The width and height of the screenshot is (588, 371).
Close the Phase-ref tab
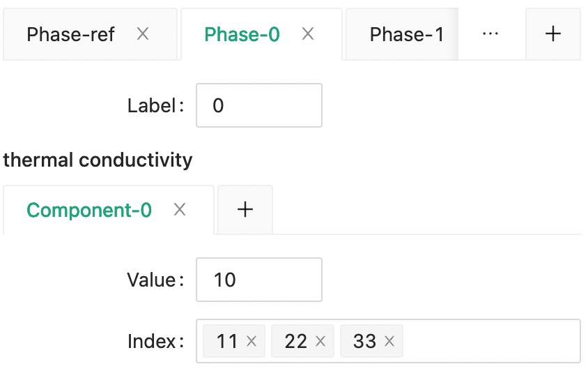pos(143,33)
